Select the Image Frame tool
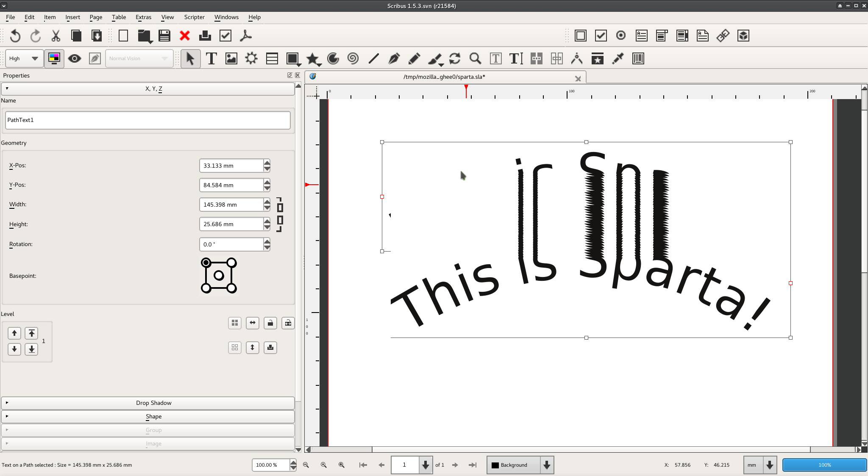The height and width of the screenshot is (476, 868). pos(231,58)
